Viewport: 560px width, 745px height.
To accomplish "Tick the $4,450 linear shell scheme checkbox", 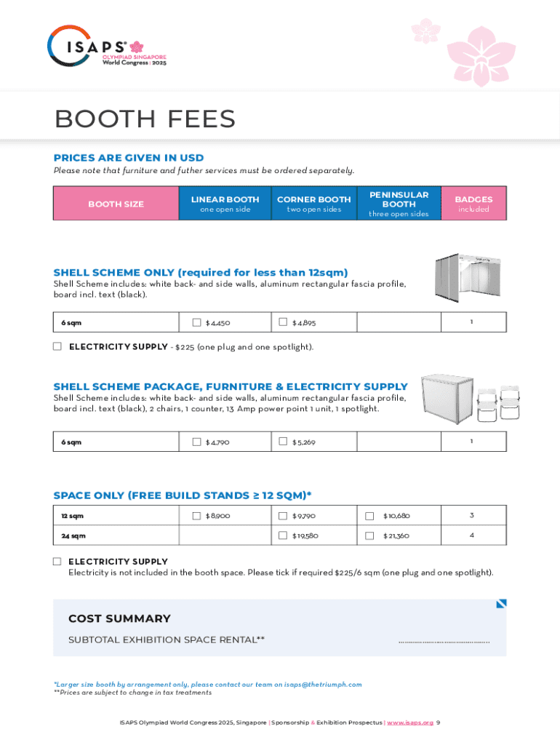I will [x=197, y=322].
